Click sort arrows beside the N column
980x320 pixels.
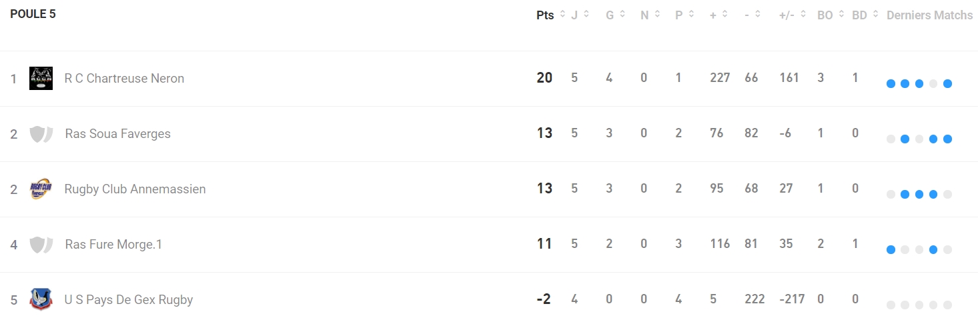[x=657, y=14]
